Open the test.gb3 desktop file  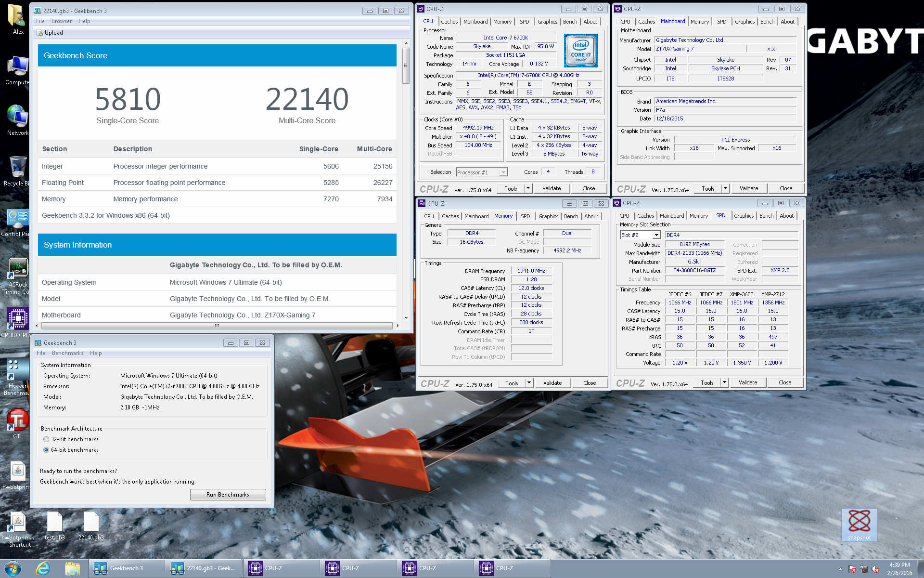point(54,526)
